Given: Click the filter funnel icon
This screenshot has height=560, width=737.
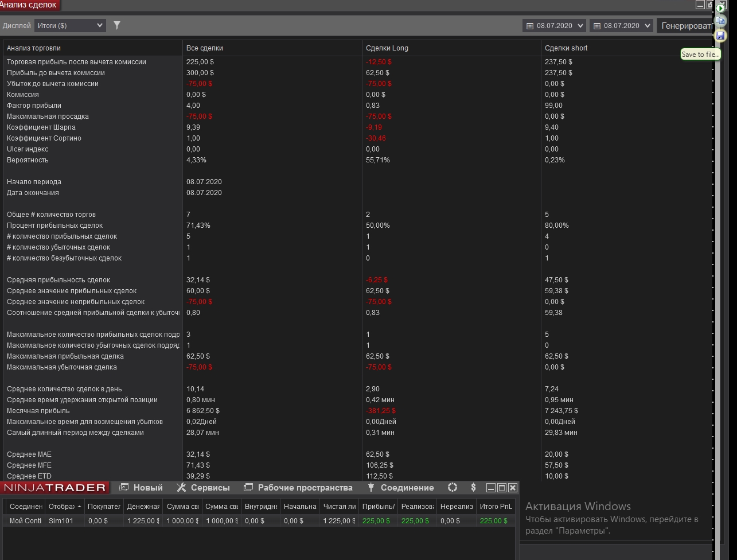Looking at the screenshot, I should pyautogui.click(x=117, y=25).
